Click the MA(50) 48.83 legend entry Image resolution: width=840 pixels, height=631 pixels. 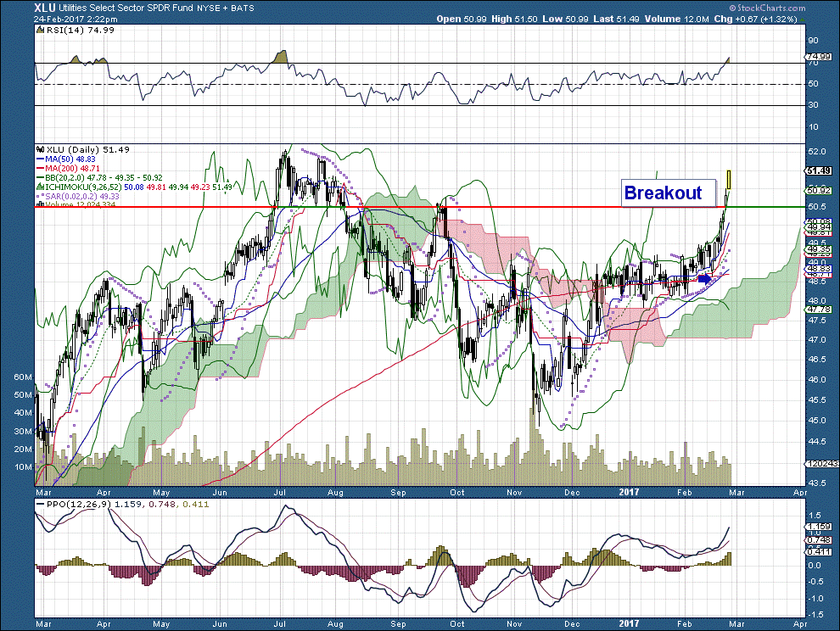point(70,159)
